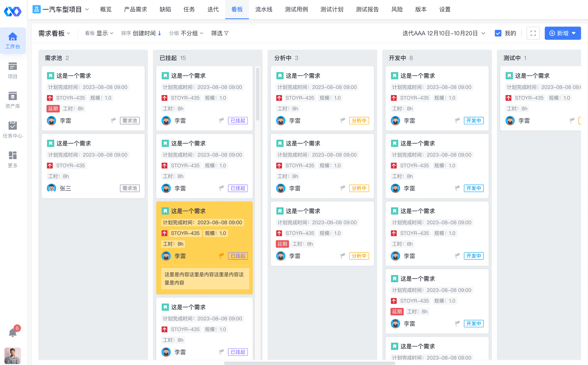
Task: Click the 新增 button
Action: coord(562,33)
